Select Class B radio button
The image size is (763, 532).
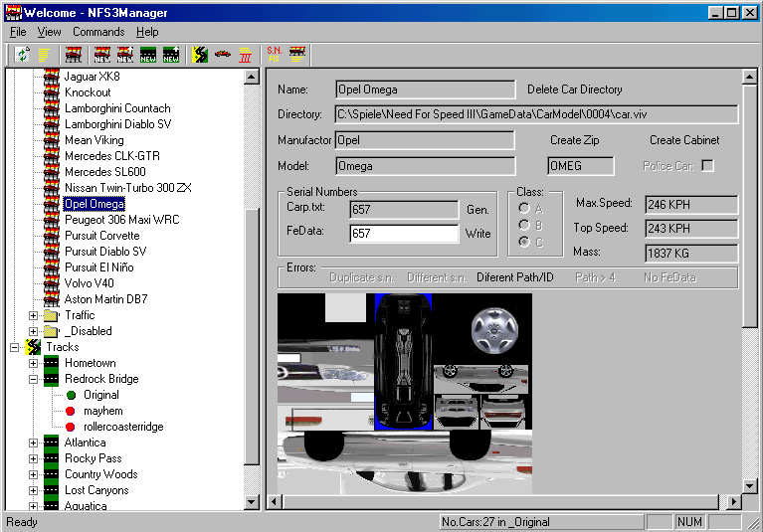[x=524, y=225]
